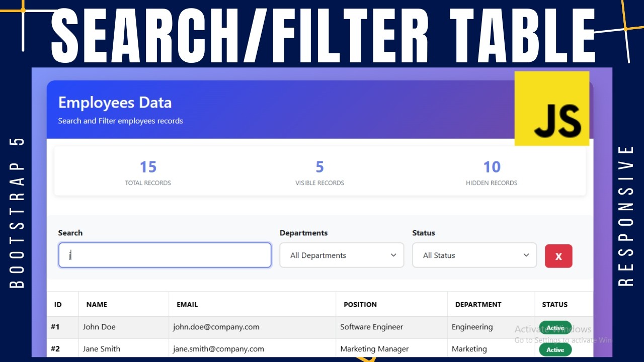Click the Status label above the filter

424,233
